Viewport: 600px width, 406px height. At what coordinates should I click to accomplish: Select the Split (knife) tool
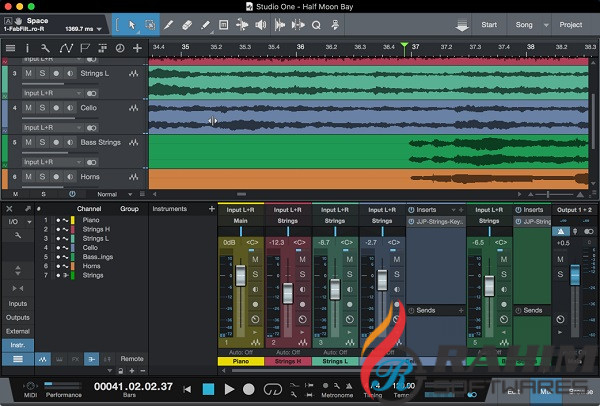(x=168, y=25)
